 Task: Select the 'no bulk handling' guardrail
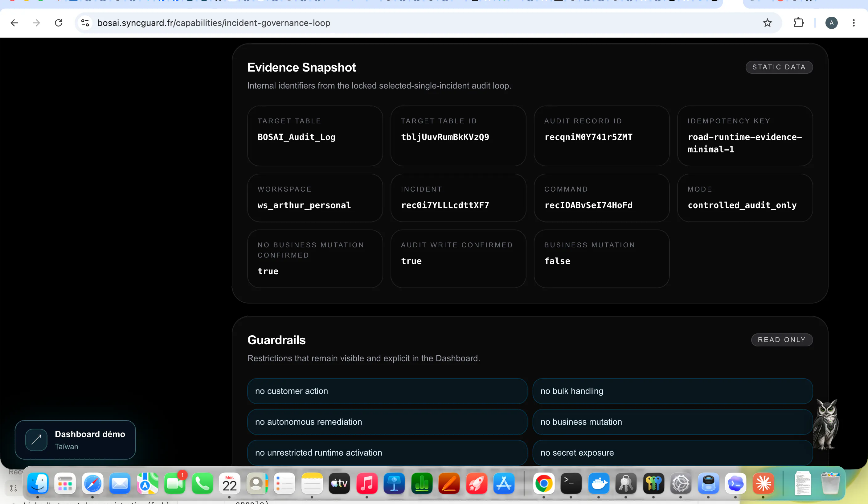tap(672, 391)
